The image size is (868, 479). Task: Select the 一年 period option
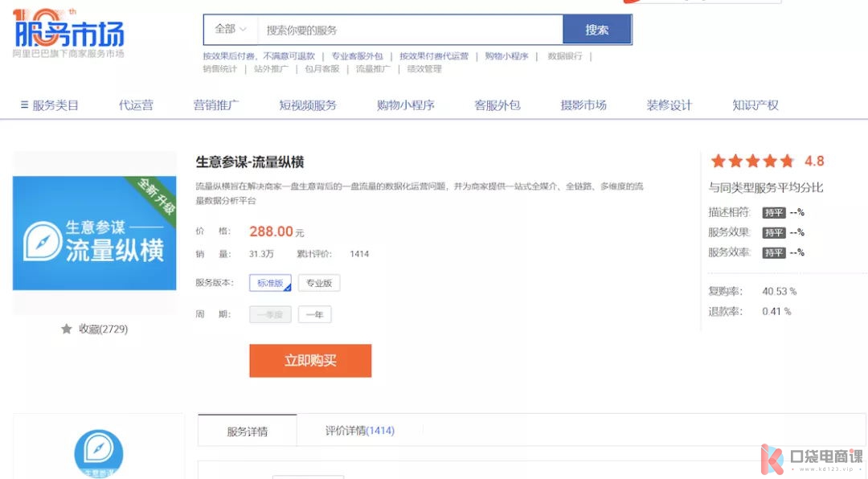(x=314, y=314)
